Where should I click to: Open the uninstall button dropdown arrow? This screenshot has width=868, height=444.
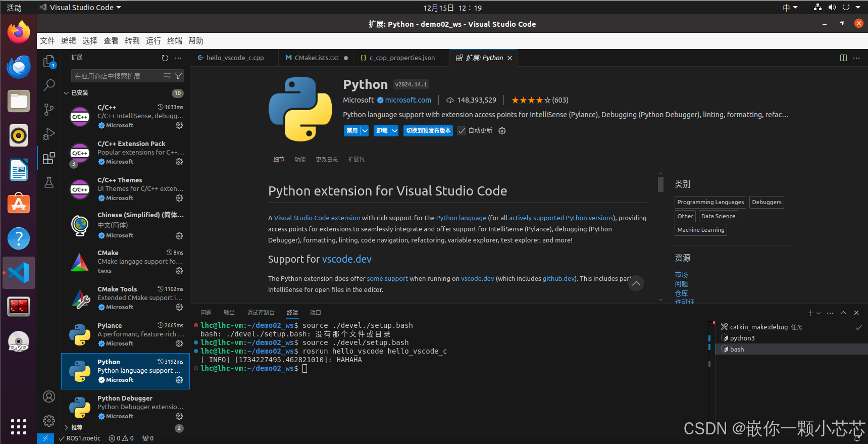point(394,131)
